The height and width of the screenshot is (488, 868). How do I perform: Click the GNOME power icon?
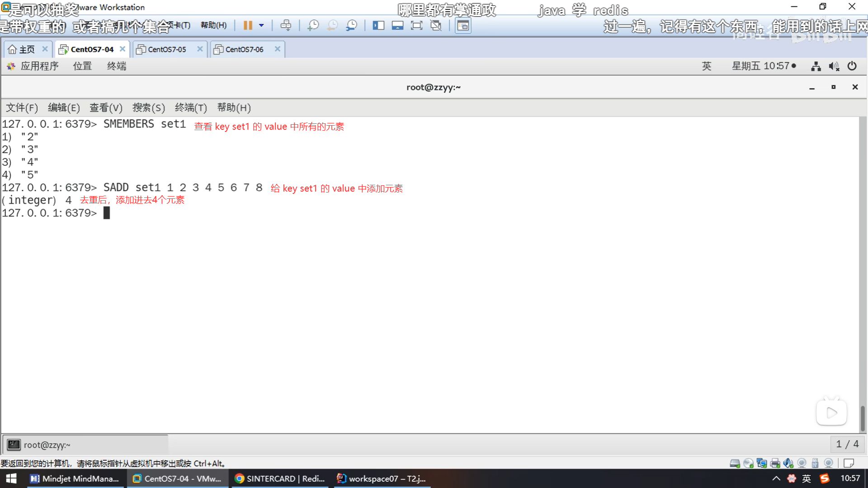coord(852,66)
